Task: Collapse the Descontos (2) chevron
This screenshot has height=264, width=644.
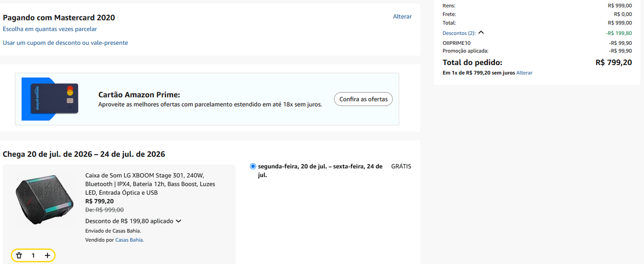Action: [481, 33]
